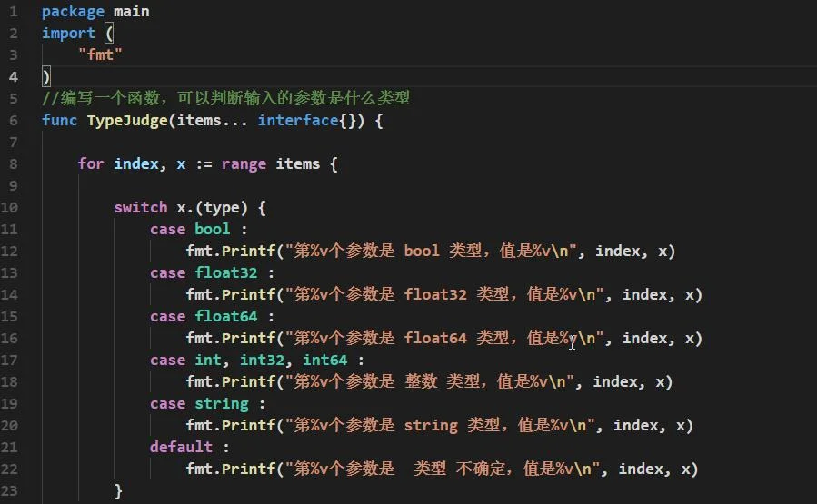Click line number 4 in the gutter
This screenshot has width=817, height=504.
[14, 77]
